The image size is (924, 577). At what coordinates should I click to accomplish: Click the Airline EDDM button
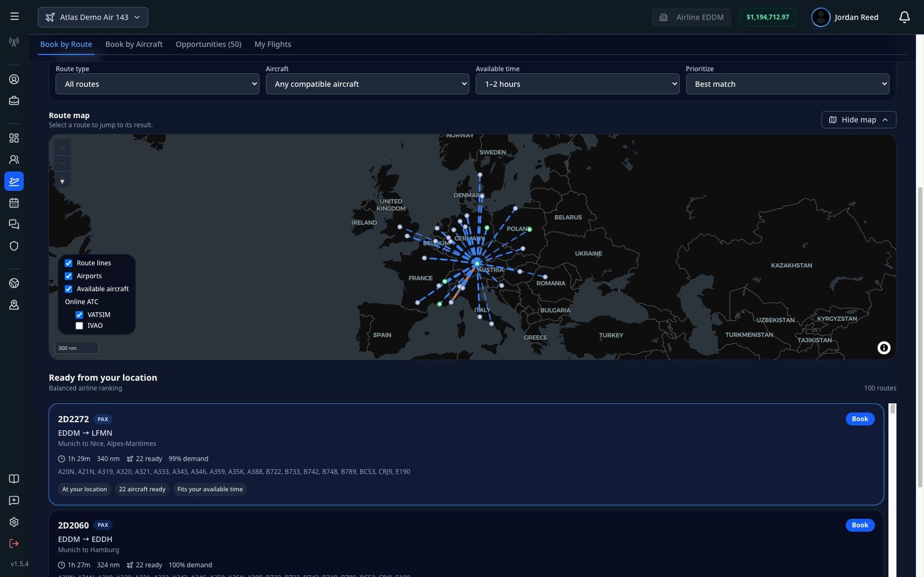(692, 17)
